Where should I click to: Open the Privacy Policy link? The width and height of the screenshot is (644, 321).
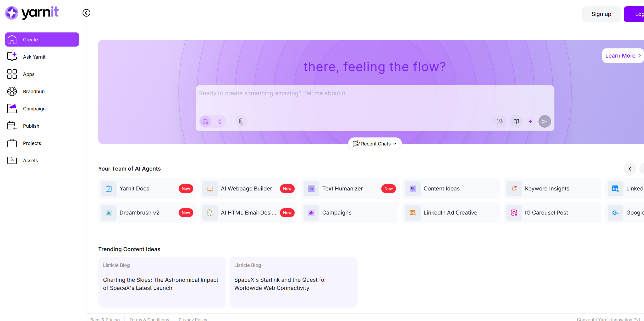coord(193,319)
